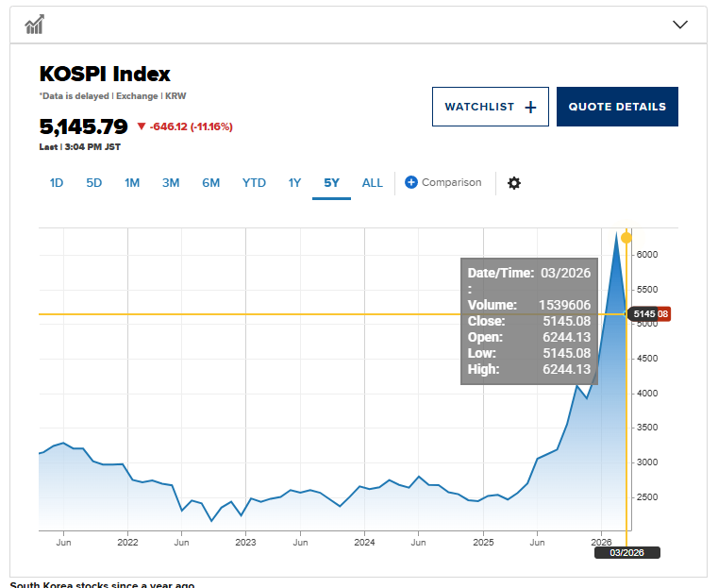Click the blue plus Comparison icon
Screen dimensions: 718x588
click(411, 182)
